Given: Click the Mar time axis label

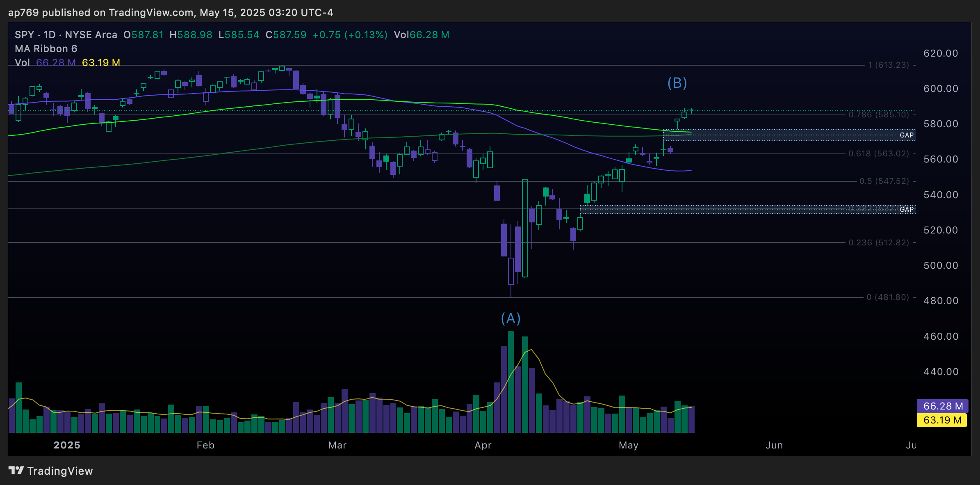Looking at the screenshot, I should (337, 445).
